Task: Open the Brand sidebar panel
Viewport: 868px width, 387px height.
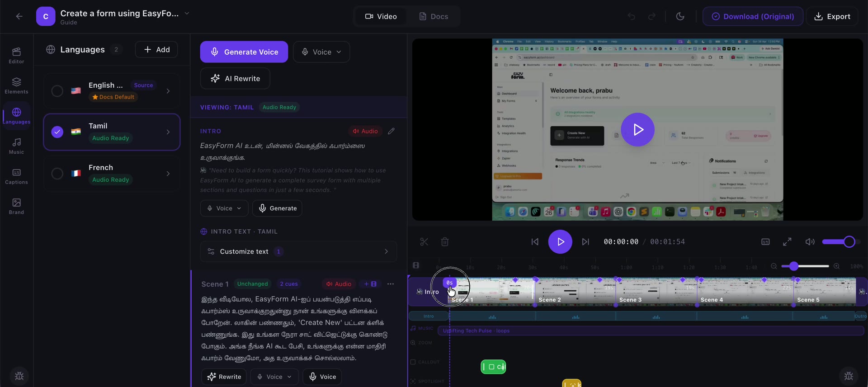Action: pyautogui.click(x=16, y=206)
